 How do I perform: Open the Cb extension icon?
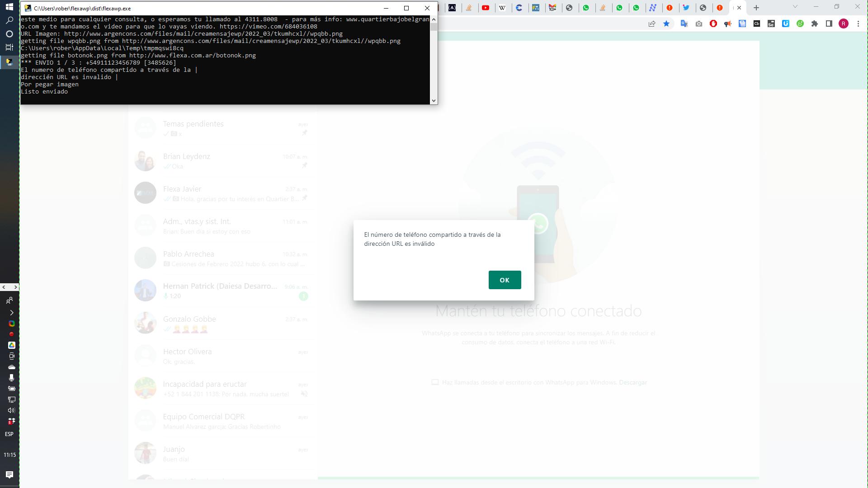[x=757, y=24]
